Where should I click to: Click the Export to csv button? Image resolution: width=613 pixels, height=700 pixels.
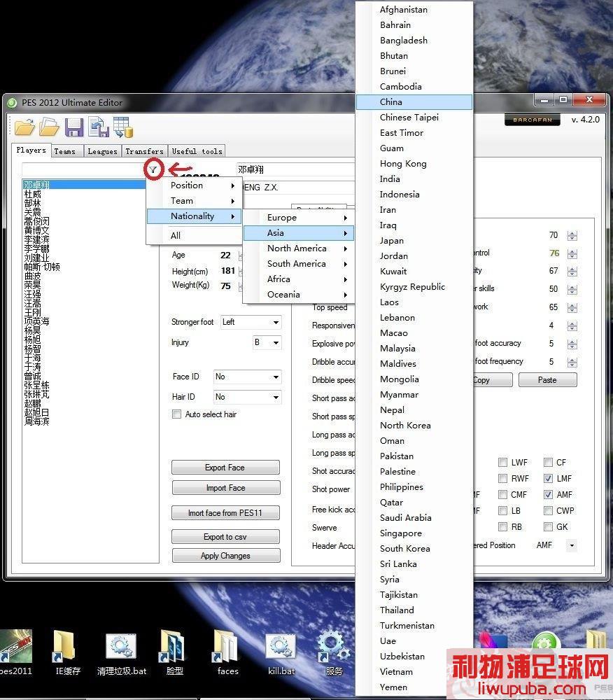coord(225,537)
